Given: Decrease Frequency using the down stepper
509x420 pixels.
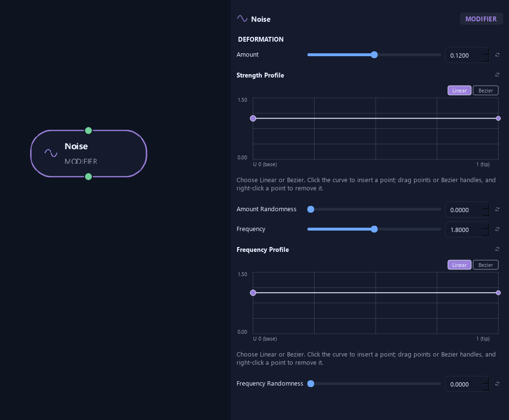Looking at the screenshot, I should pos(485,233).
